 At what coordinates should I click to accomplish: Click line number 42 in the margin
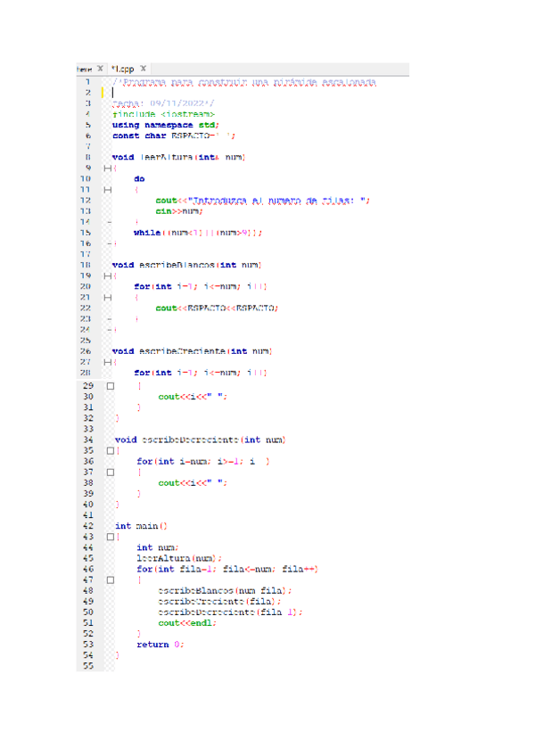tap(87, 526)
